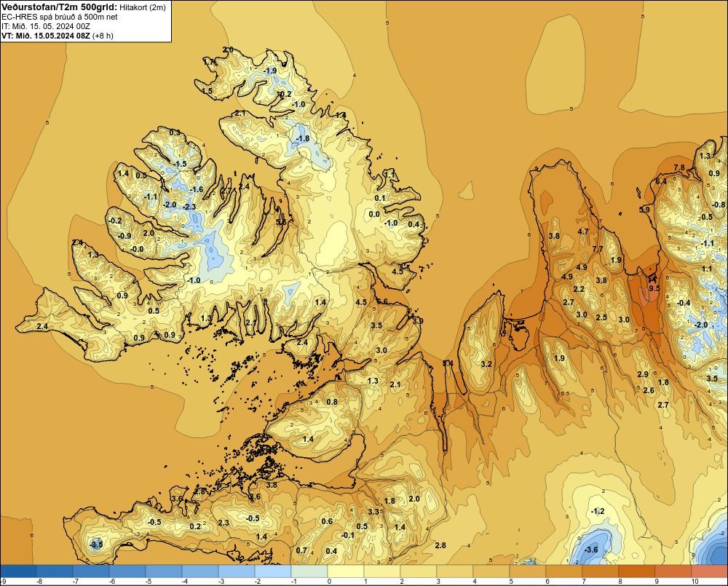Click the '-8' color scale label
Viewport: 728px width, 586px height.
click(x=40, y=582)
